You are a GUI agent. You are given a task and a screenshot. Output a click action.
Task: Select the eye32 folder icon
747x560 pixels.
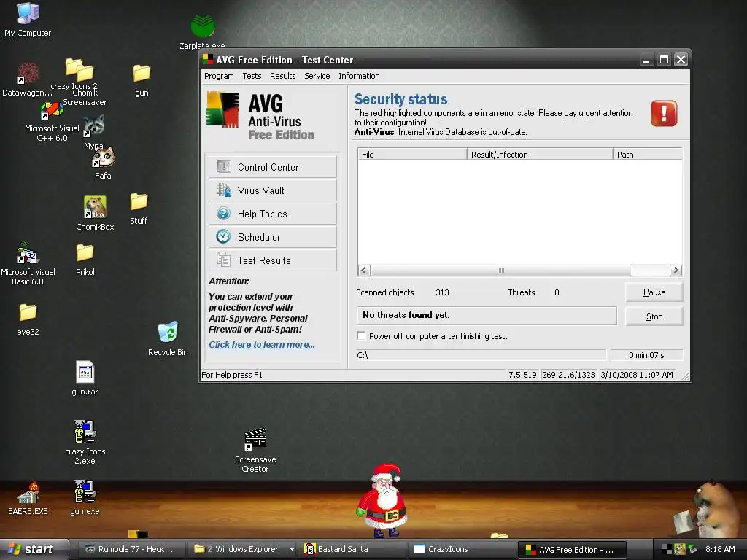pos(28,319)
